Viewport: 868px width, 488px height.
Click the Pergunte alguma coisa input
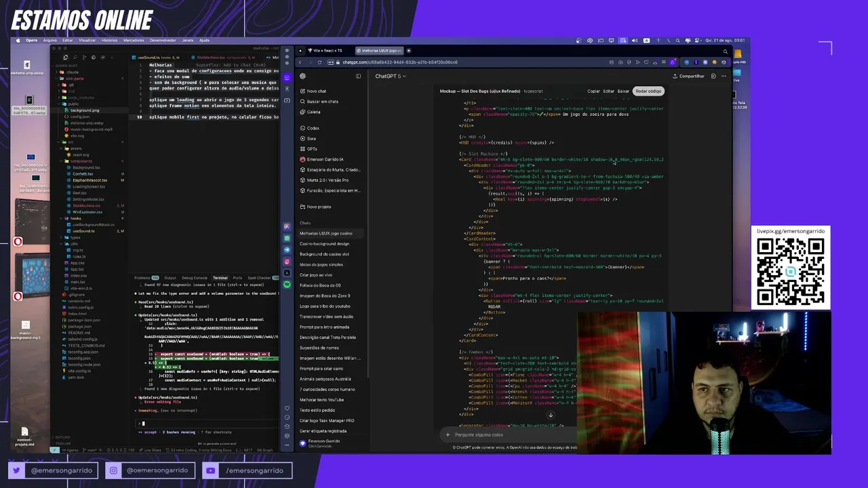509,434
